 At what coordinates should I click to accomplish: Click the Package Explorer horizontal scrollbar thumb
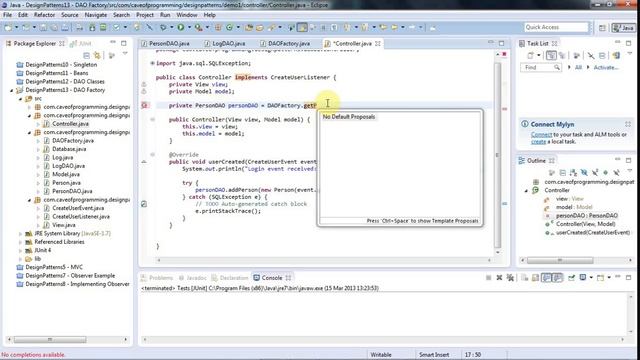click(x=50, y=340)
